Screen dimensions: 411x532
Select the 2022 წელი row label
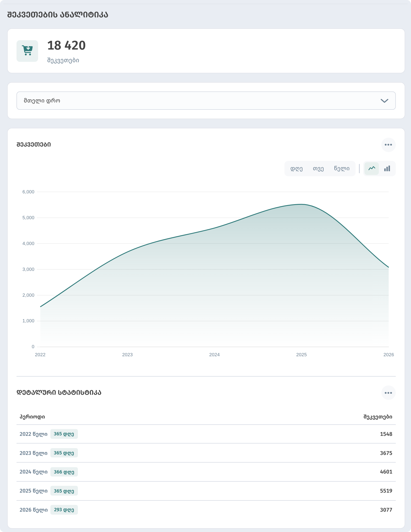click(34, 434)
